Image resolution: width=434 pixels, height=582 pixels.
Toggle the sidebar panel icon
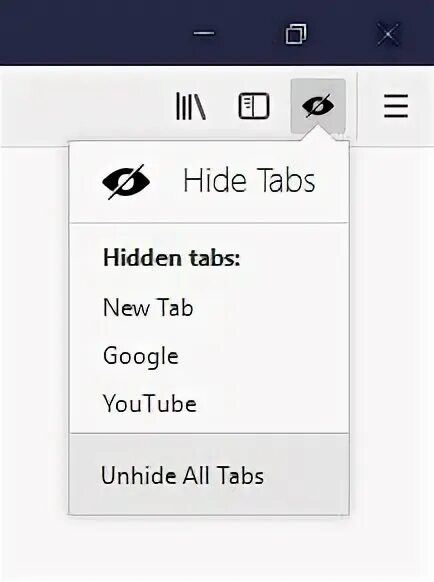point(254,106)
